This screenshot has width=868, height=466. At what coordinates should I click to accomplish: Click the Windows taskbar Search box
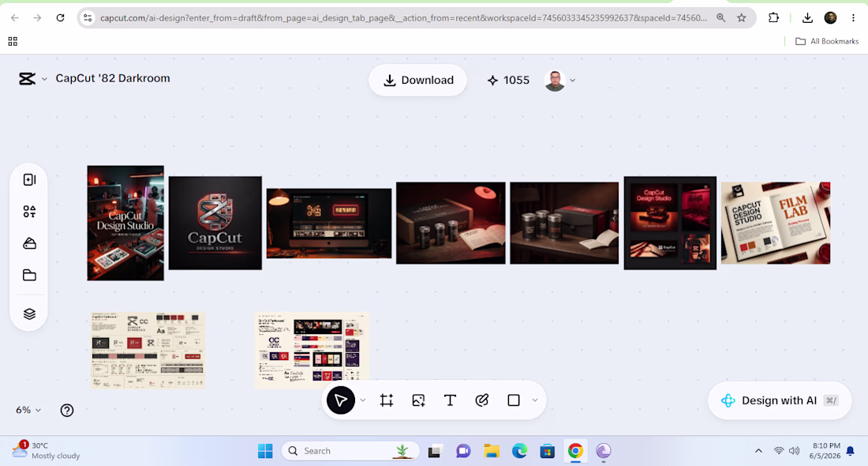tap(350, 451)
